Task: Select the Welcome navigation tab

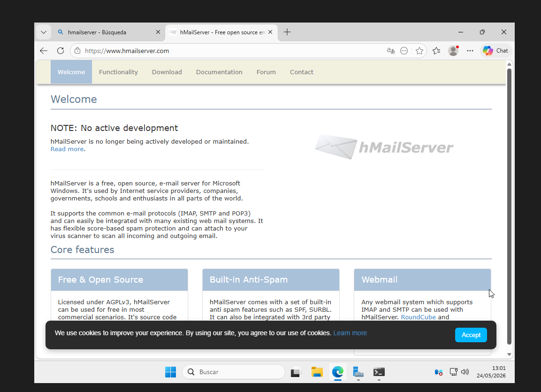Action: (71, 72)
